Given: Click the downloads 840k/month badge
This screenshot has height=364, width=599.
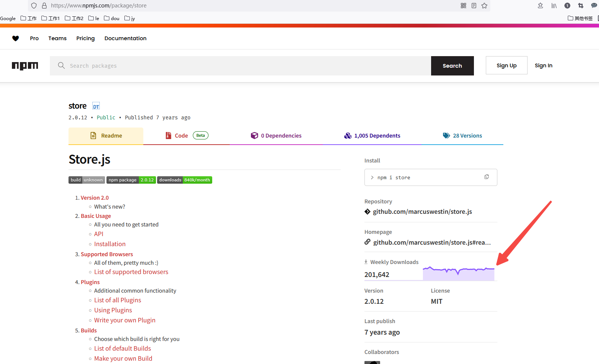Looking at the screenshot, I should [185, 180].
